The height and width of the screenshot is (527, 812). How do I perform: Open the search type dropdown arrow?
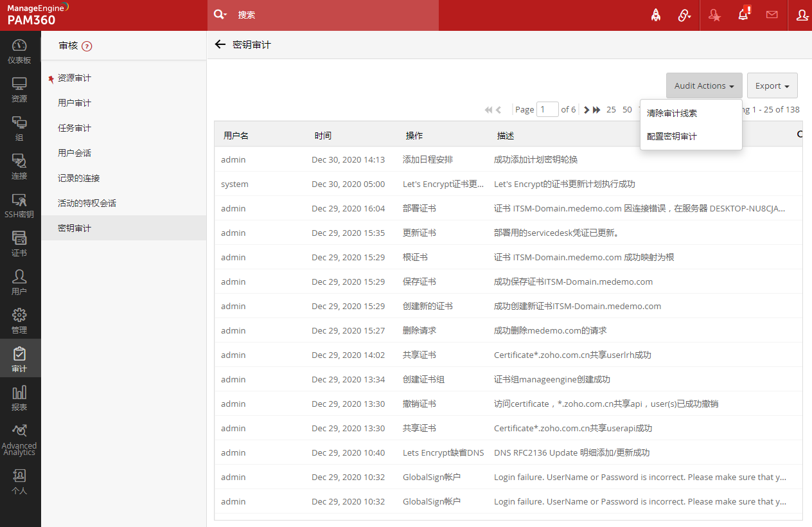click(220, 15)
